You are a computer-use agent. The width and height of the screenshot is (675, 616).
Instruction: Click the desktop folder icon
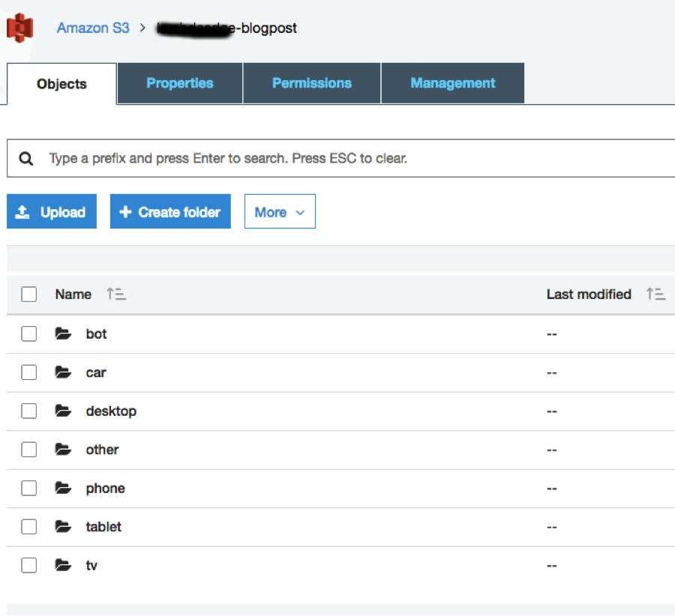(63, 411)
